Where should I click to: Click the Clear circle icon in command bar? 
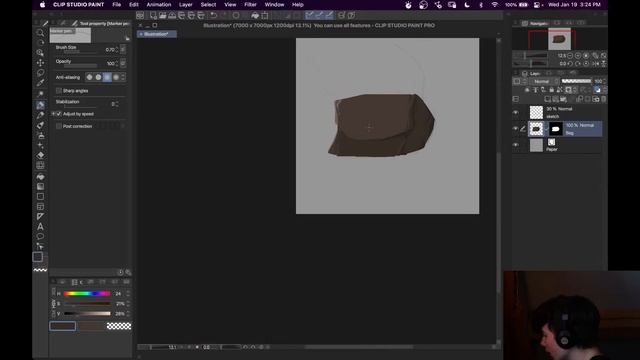coord(236,16)
